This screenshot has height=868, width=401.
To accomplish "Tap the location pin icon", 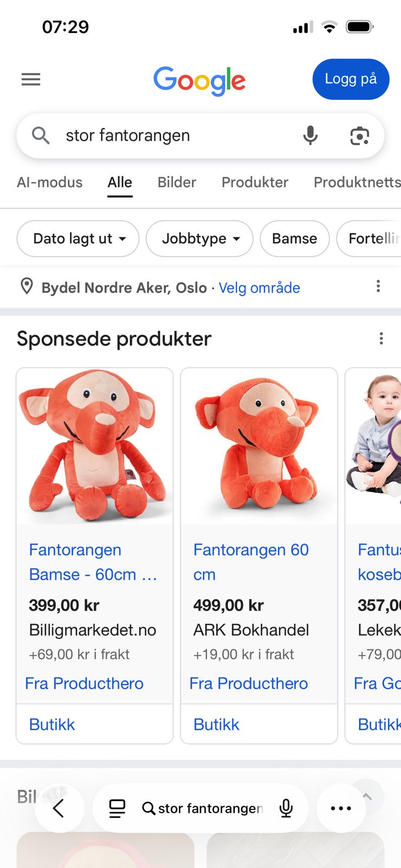I will point(27,286).
